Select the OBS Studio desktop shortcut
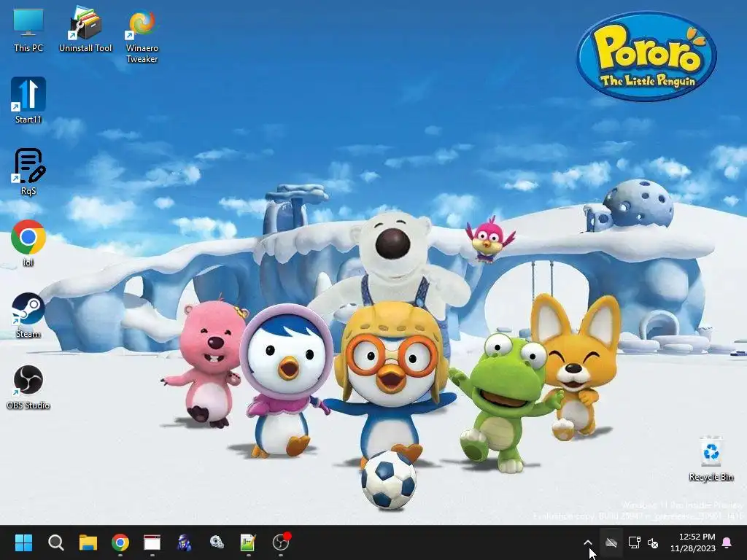The height and width of the screenshot is (560, 747). click(28, 386)
